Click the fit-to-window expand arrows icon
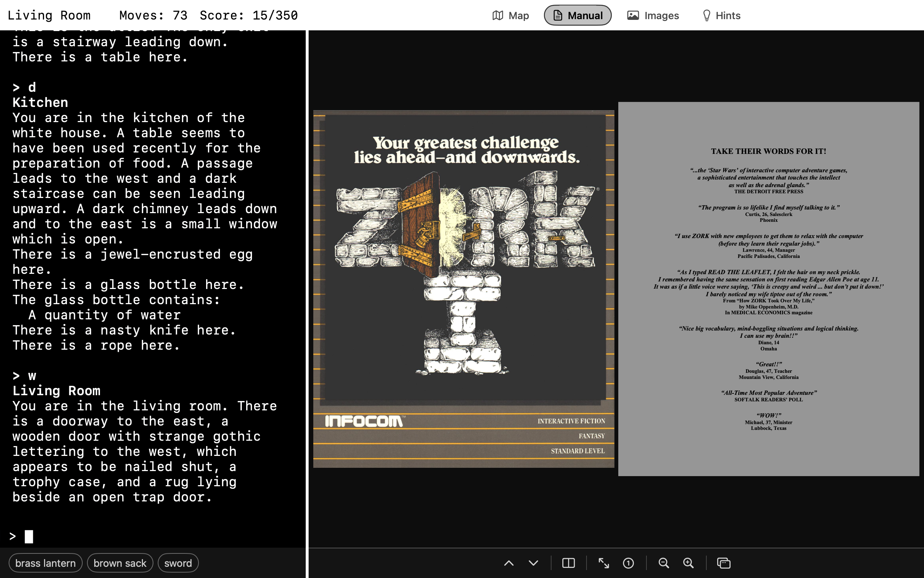 (x=603, y=563)
